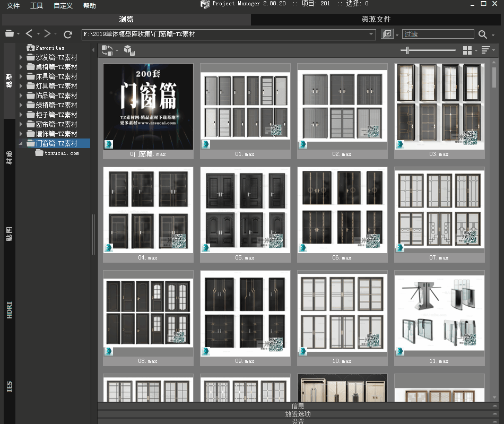Open the folder path dropdown arrow
The image size is (504, 424).
(372, 34)
